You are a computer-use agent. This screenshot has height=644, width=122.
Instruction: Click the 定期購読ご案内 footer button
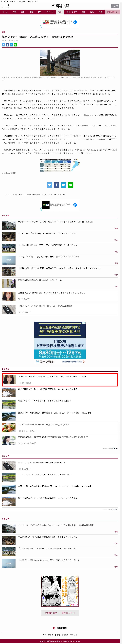point(51,613)
